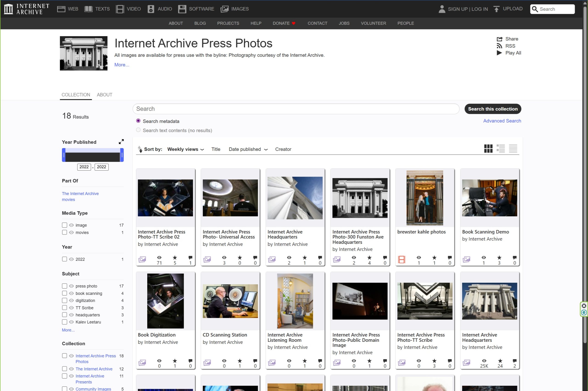The image size is (588, 391).
Task: Select Search text contents radio button
Action: 138,130
